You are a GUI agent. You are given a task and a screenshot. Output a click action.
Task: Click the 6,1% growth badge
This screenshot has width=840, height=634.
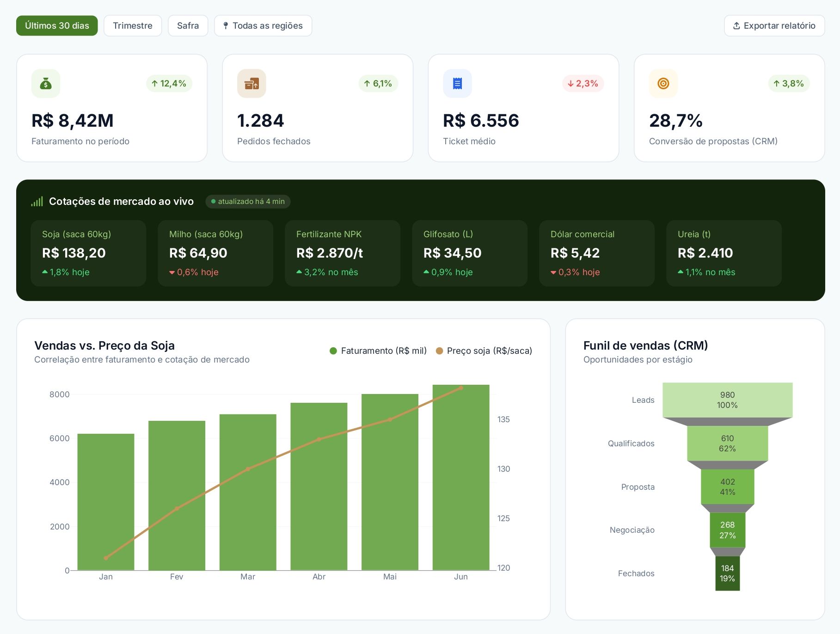tap(378, 84)
